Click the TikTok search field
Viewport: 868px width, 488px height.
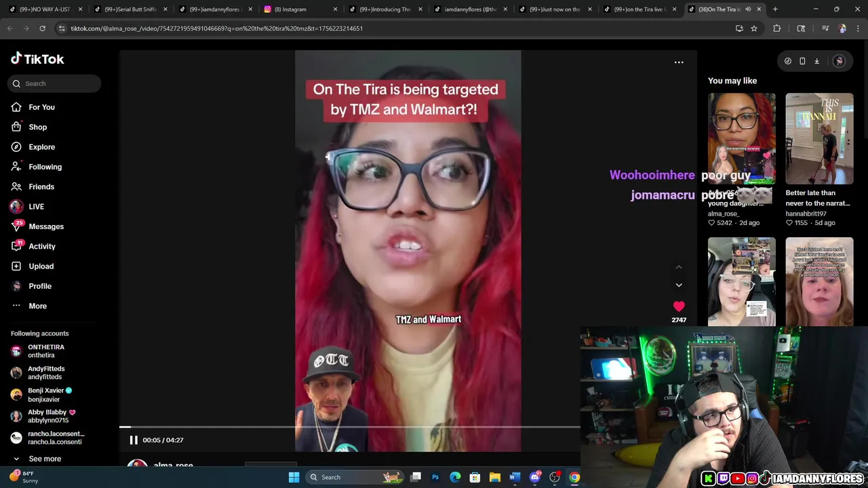[x=54, y=83]
